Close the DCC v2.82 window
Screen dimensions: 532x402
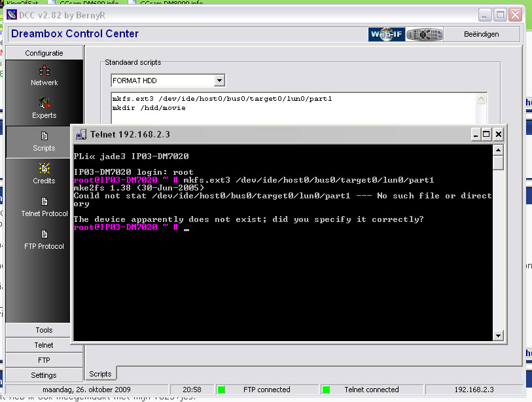click(x=516, y=15)
